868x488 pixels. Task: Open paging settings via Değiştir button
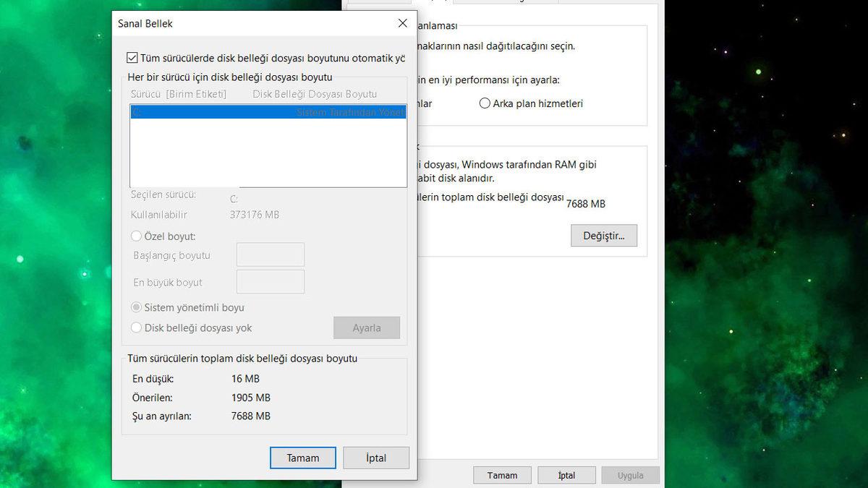tap(603, 235)
